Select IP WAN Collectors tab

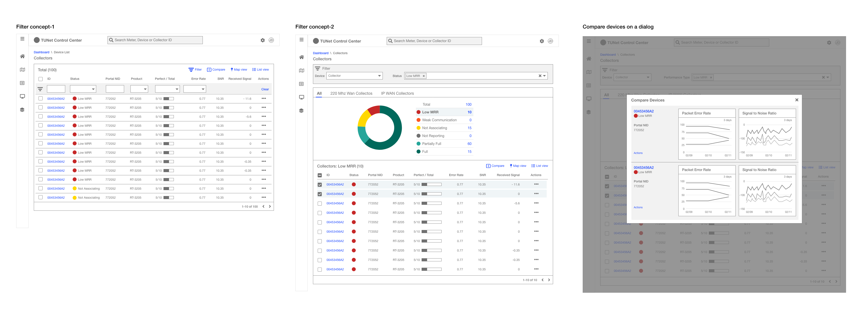point(397,94)
